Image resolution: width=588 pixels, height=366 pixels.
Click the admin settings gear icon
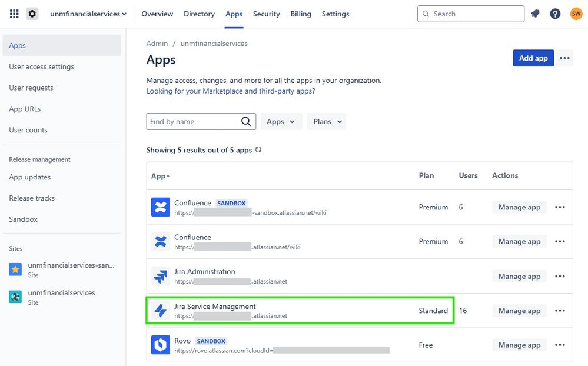[32, 14]
